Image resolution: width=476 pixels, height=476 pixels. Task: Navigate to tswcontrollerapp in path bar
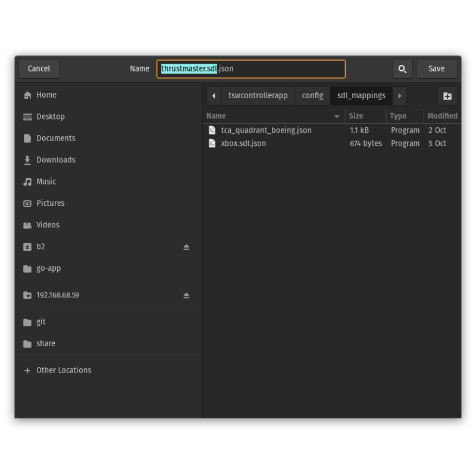[258, 96]
